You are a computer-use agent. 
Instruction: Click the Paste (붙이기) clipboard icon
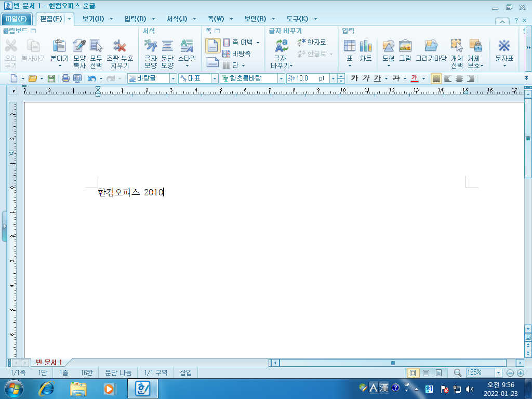tap(59, 46)
